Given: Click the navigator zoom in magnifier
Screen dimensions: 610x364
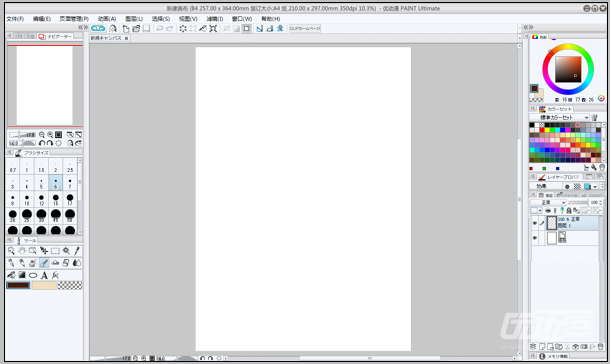Looking at the screenshot, I should tap(50, 135).
